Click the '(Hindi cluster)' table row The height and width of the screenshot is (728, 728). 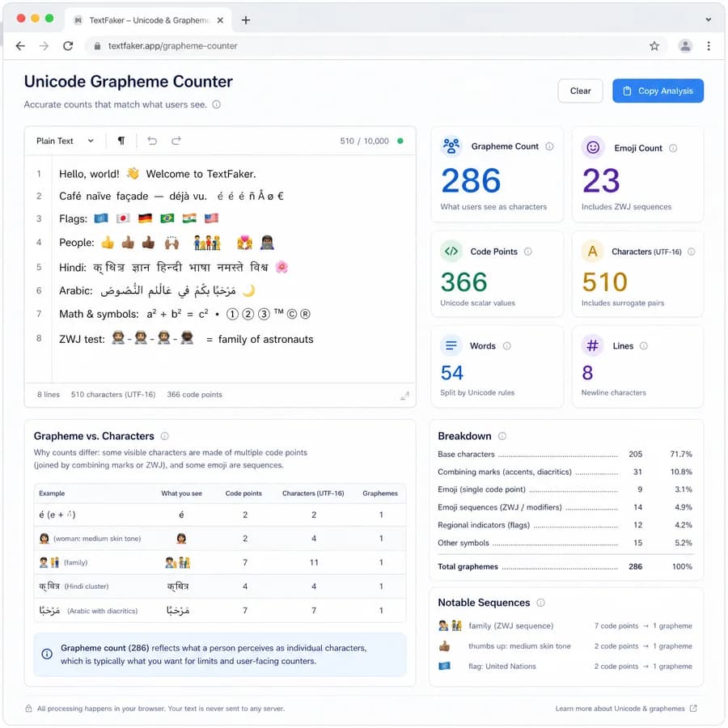[x=219, y=586]
